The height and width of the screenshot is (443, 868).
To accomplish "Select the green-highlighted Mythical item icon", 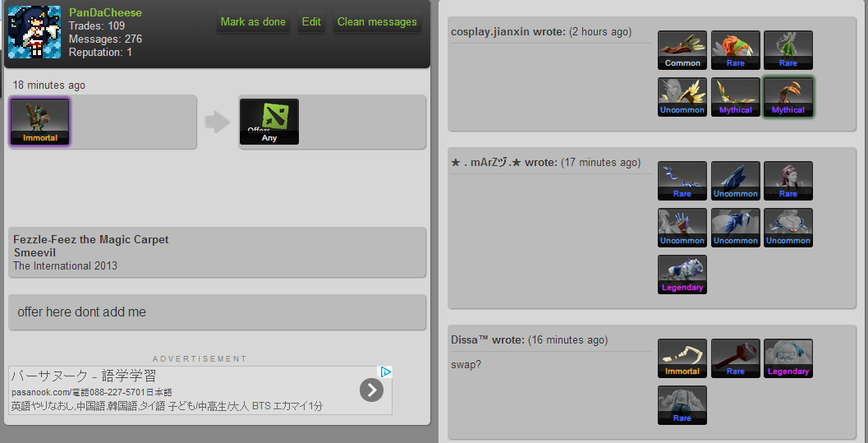I will click(788, 98).
